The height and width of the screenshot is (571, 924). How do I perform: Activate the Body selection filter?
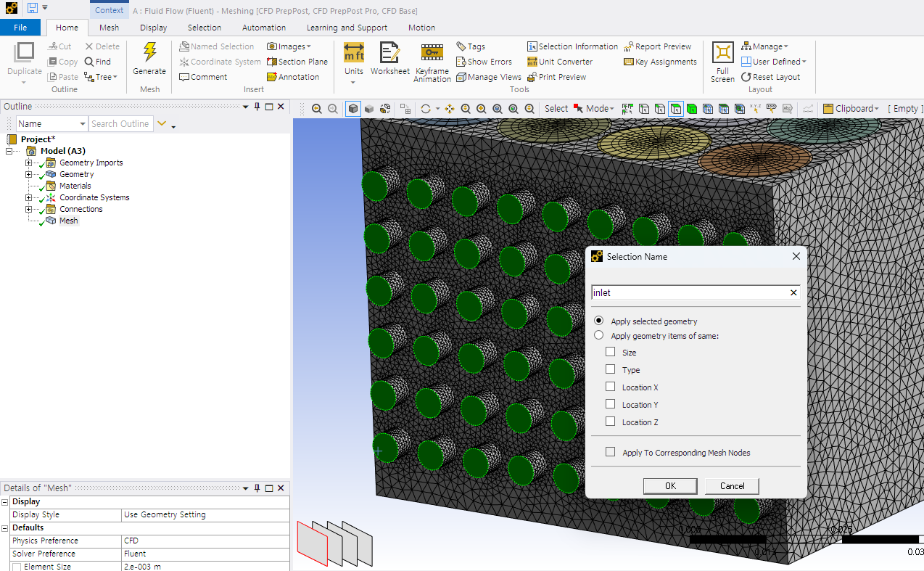[692, 109]
